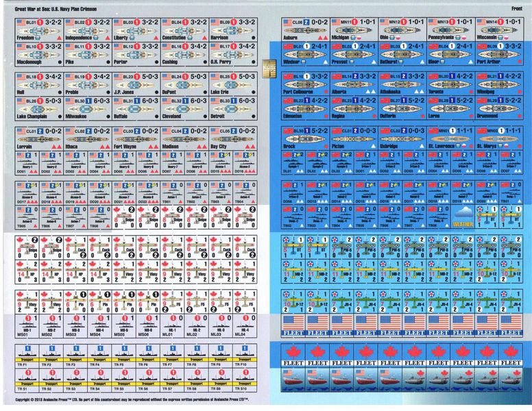The image size is (532, 411).
Task: Select the Auburn cruiser counter
Action: point(305,30)
